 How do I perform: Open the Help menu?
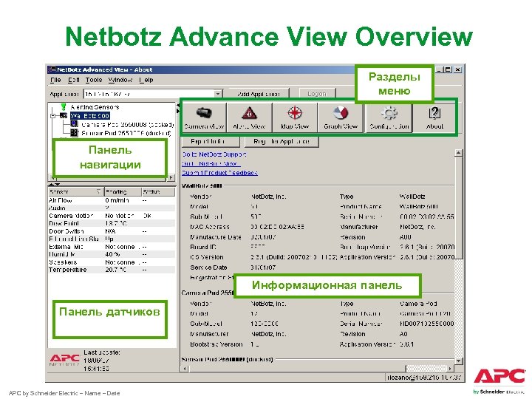coord(146,80)
